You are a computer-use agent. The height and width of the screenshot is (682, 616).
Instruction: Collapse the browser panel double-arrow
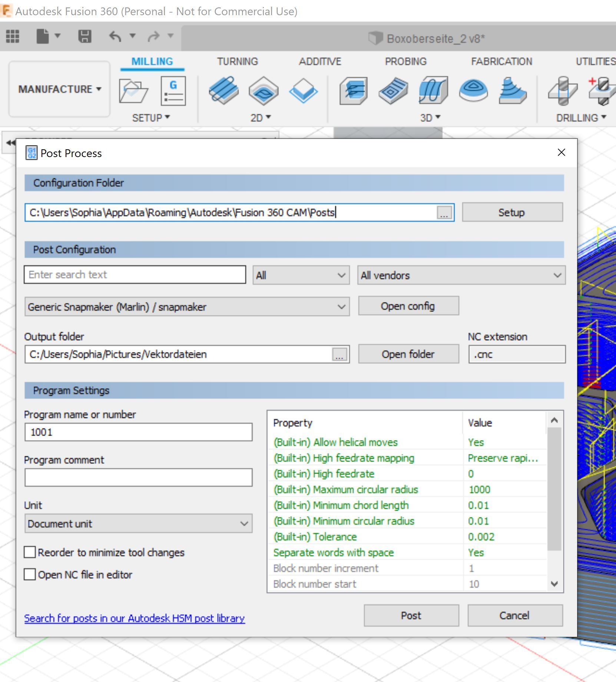tap(10, 143)
